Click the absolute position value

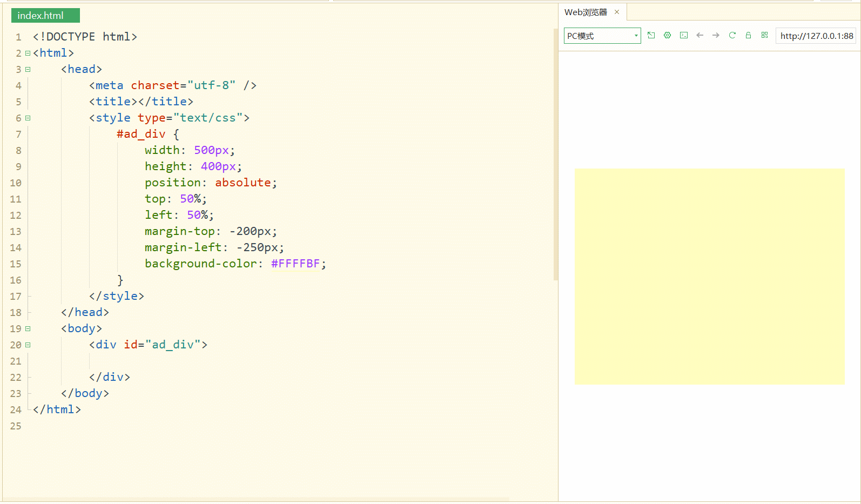click(243, 183)
